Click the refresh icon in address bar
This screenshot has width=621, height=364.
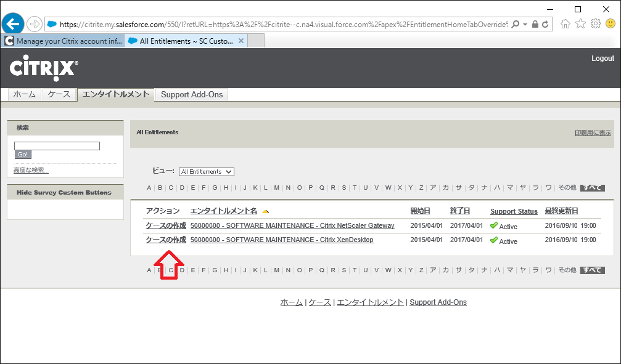545,24
